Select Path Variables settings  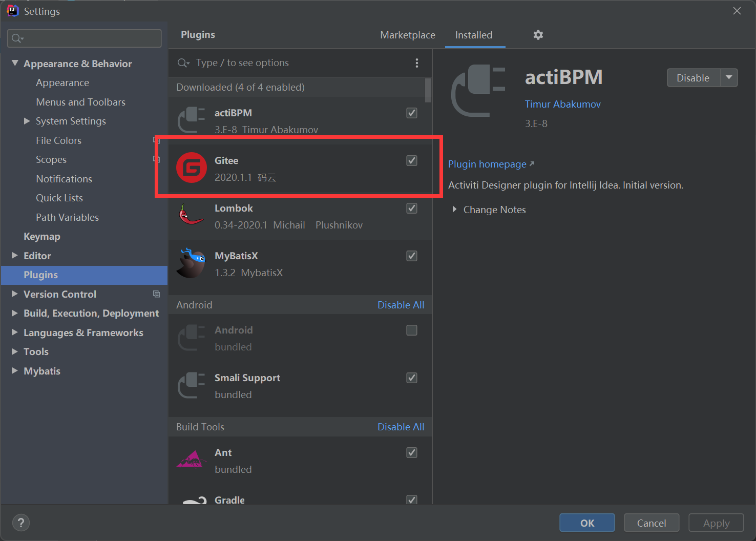pos(67,217)
